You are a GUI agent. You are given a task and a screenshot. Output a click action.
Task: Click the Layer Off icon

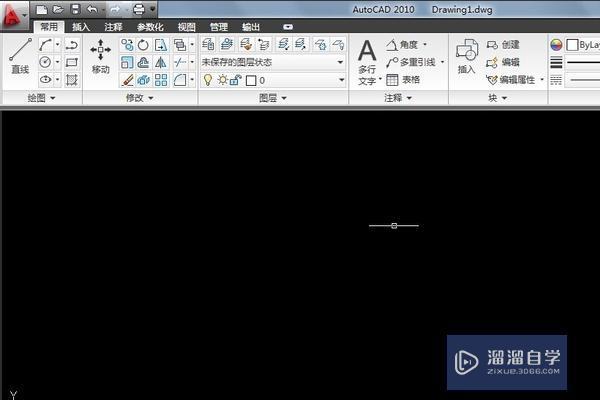338,44
